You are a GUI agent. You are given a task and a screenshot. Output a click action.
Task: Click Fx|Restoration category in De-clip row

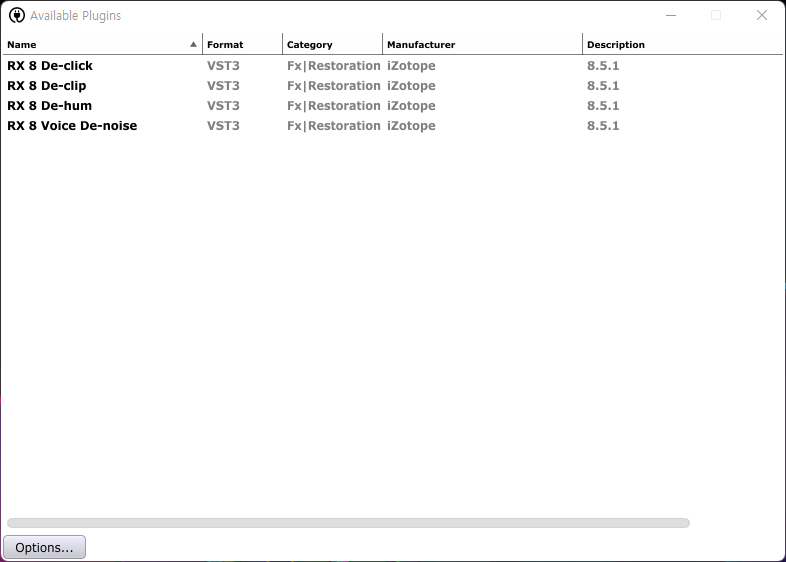[x=334, y=86]
